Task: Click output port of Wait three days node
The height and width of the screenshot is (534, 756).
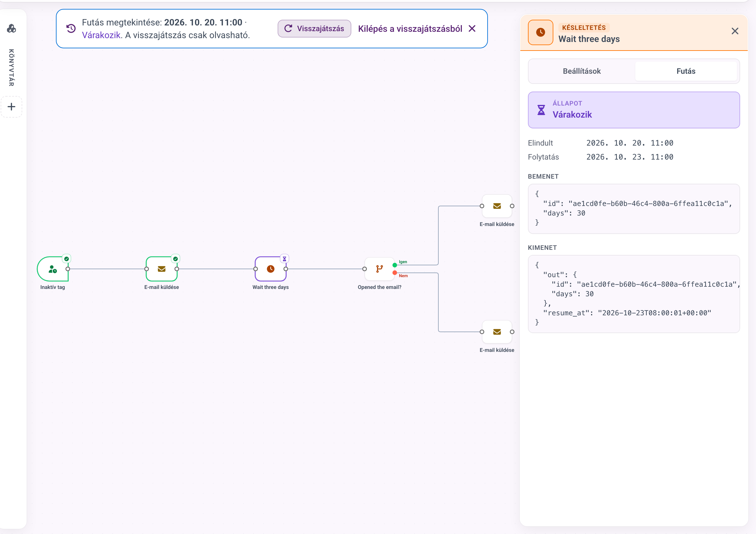Action: click(286, 269)
